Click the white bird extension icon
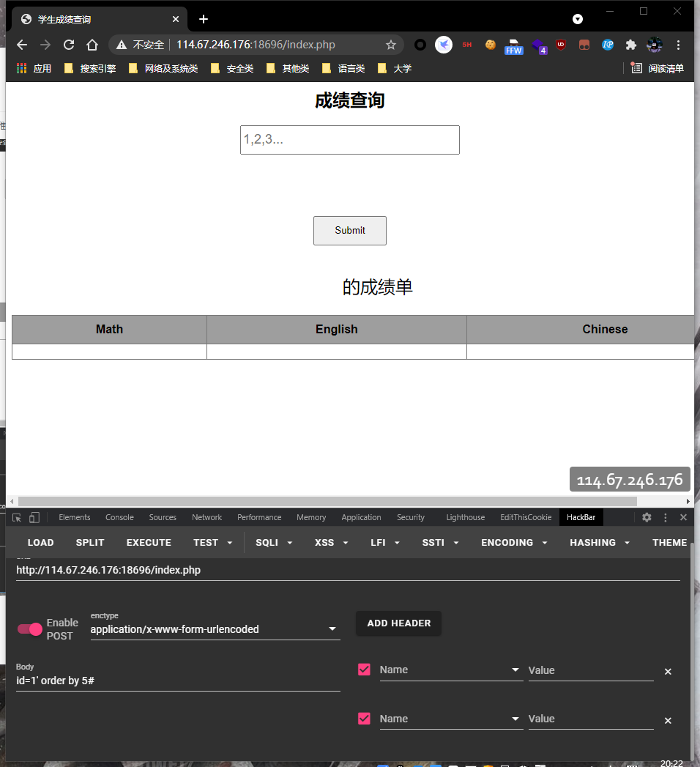This screenshot has height=767, width=700. [x=444, y=45]
